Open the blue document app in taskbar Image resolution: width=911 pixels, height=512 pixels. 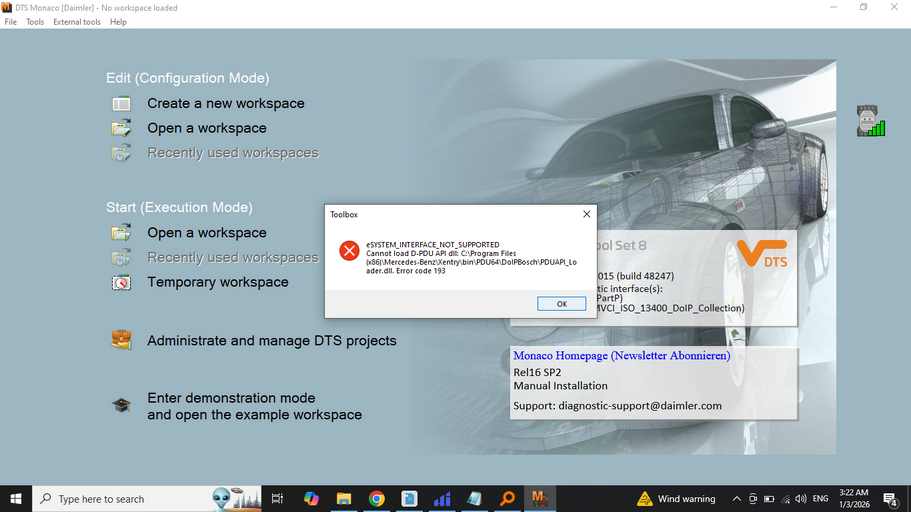[410, 499]
